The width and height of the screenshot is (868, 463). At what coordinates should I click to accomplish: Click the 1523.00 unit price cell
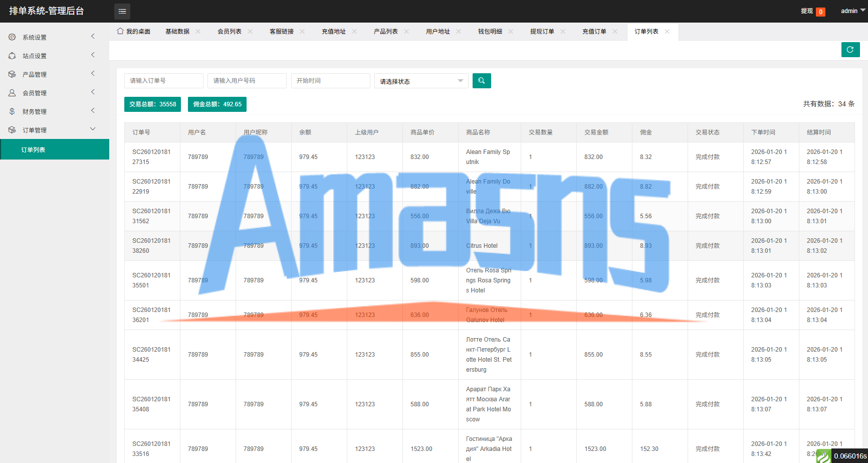click(421, 449)
